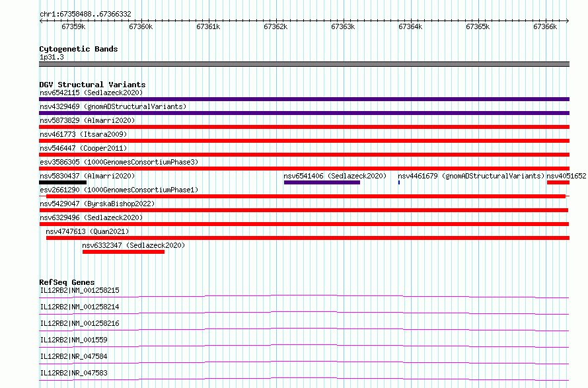Click the purple nsv6542115 variant bar
This screenshot has width=588, height=388.
[304, 99]
